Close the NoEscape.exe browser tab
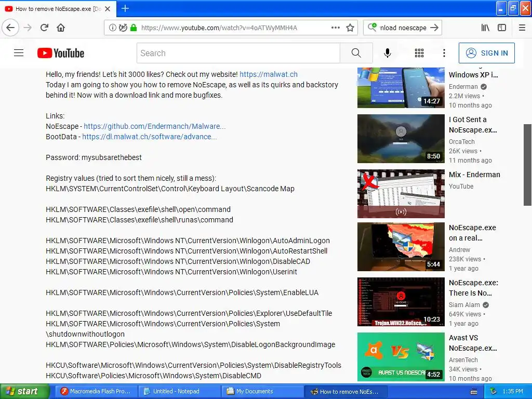 tap(108, 9)
